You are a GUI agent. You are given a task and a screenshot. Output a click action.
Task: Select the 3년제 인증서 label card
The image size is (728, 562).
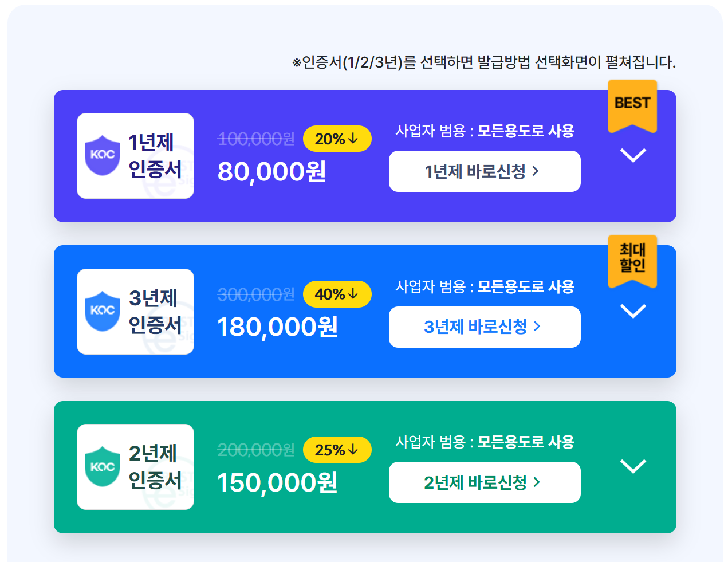135,312
